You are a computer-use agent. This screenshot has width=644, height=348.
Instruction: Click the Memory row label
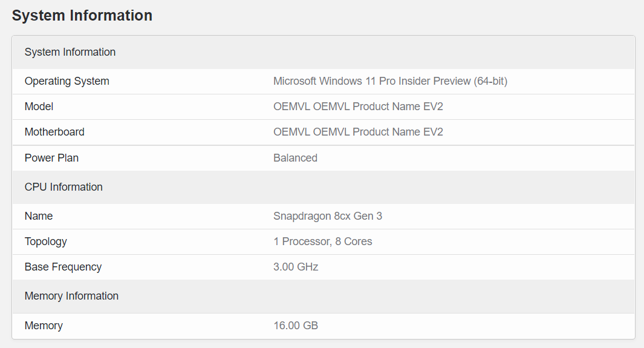(x=44, y=326)
